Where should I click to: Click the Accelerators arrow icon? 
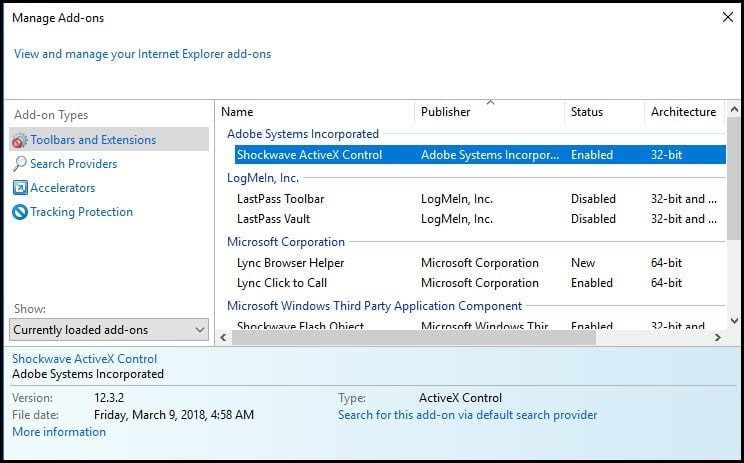tap(20, 188)
